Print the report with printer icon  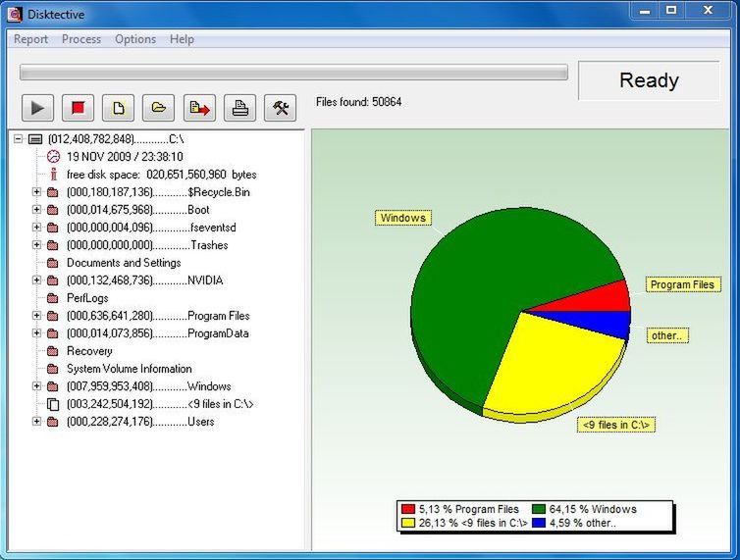click(239, 108)
